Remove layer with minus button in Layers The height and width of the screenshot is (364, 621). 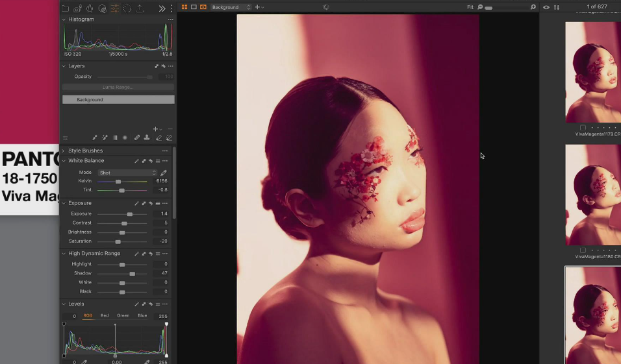click(170, 129)
